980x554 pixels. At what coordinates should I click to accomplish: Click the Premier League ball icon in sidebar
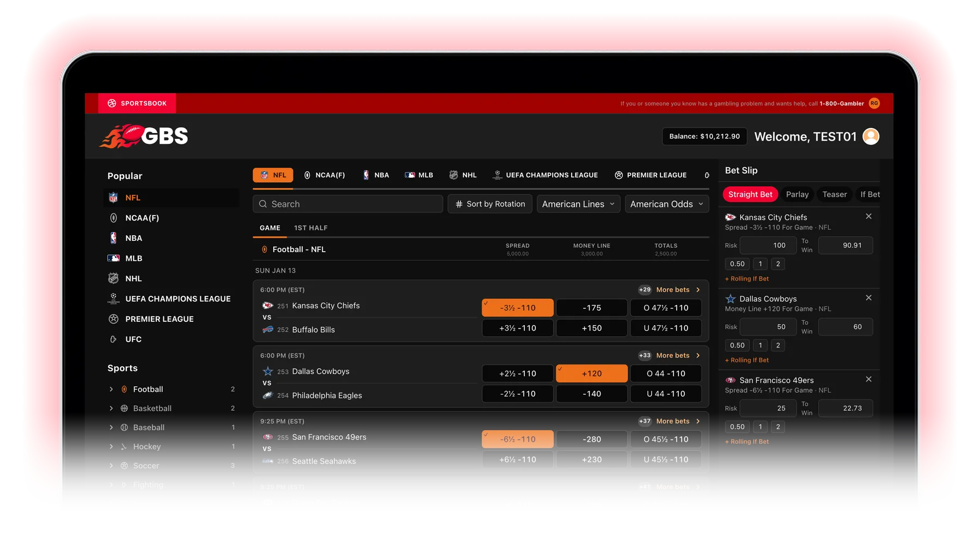(x=113, y=319)
